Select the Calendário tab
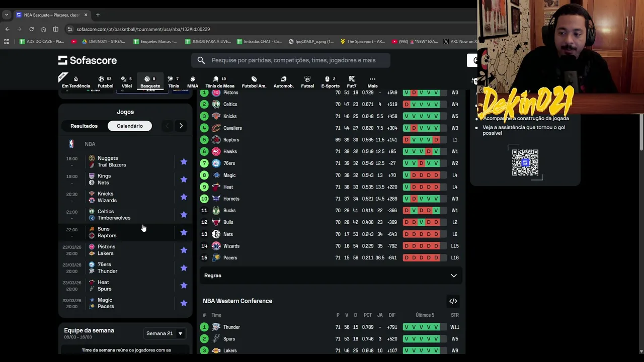The width and height of the screenshot is (644, 362). tap(130, 126)
